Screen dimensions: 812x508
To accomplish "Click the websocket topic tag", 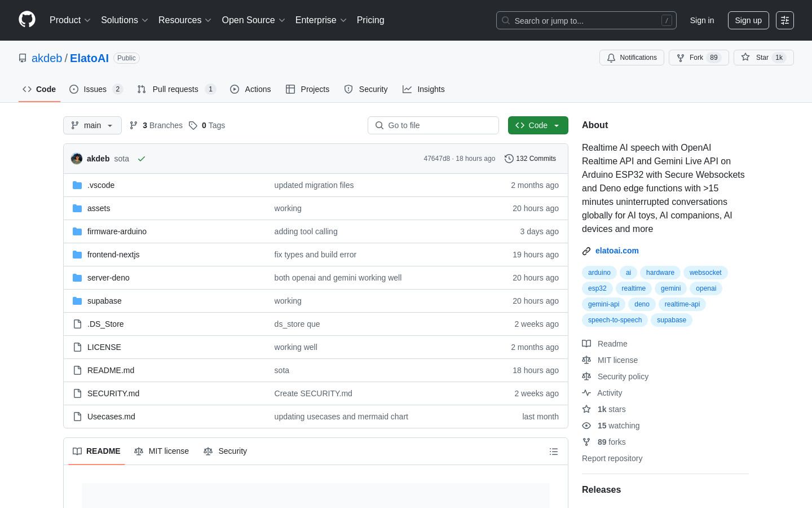I will (705, 273).
